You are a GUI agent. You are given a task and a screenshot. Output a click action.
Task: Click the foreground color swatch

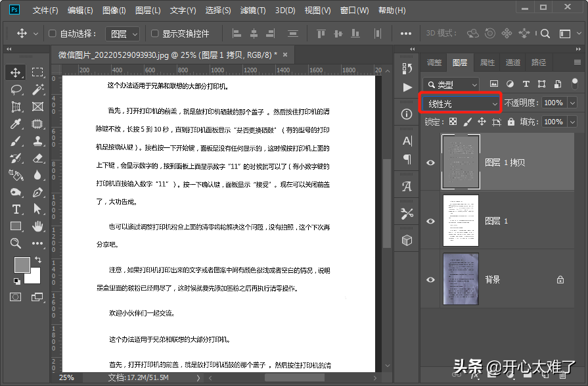click(x=22, y=265)
